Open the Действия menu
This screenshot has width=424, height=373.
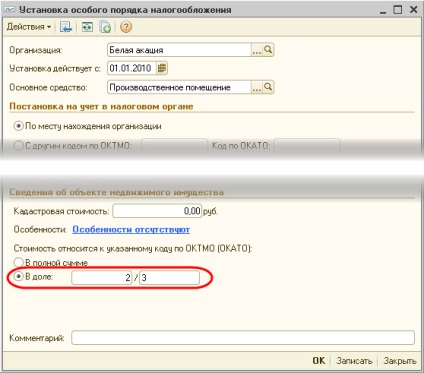pyautogui.click(x=29, y=27)
